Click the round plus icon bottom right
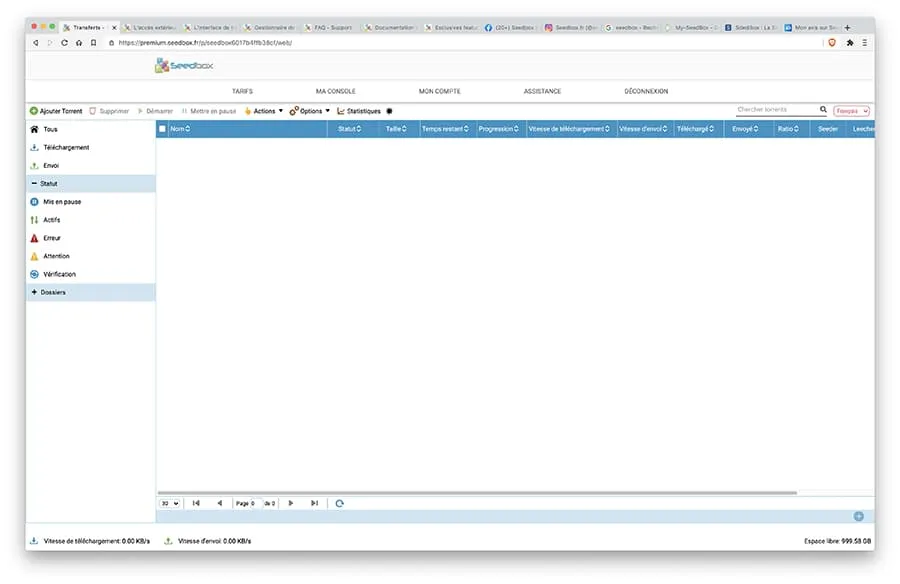Viewport: 900px width, 584px height. point(858,516)
